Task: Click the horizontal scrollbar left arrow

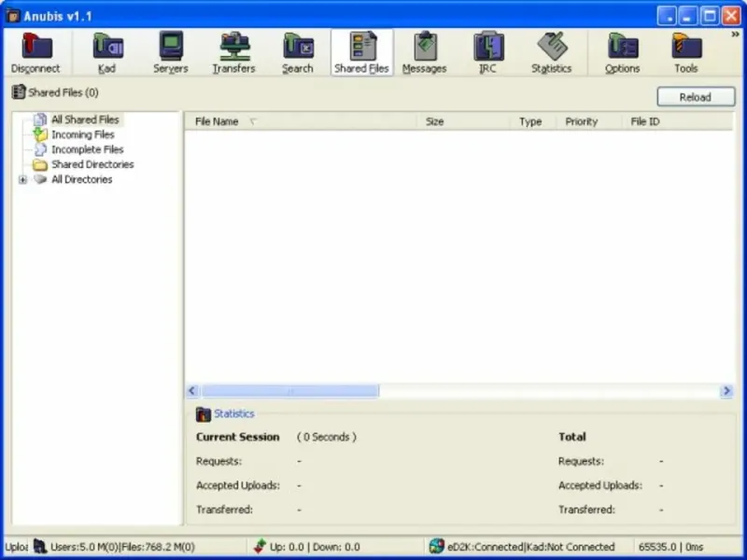Action: pyautogui.click(x=192, y=391)
